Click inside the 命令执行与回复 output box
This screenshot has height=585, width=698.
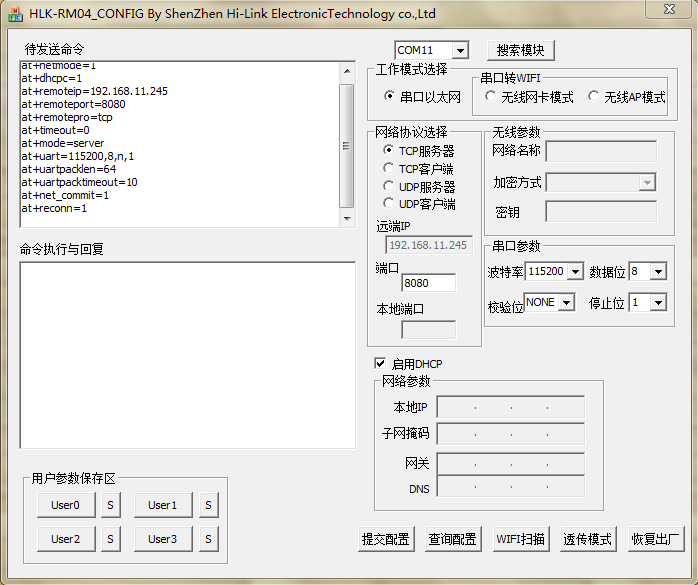point(187,355)
